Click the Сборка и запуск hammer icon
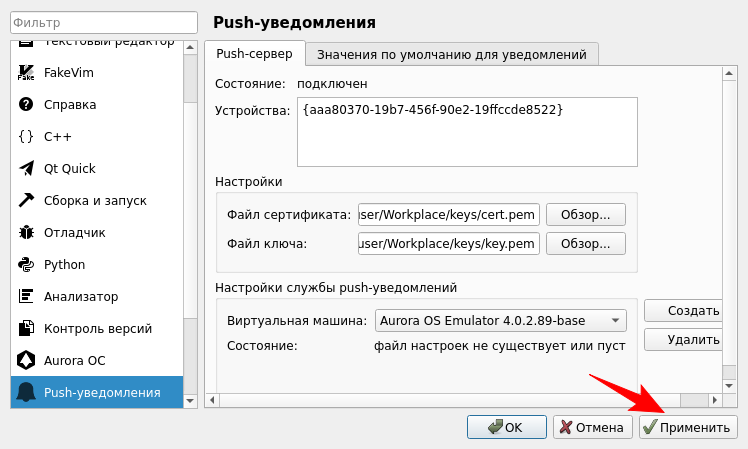The image size is (748, 449). click(26, 200)
